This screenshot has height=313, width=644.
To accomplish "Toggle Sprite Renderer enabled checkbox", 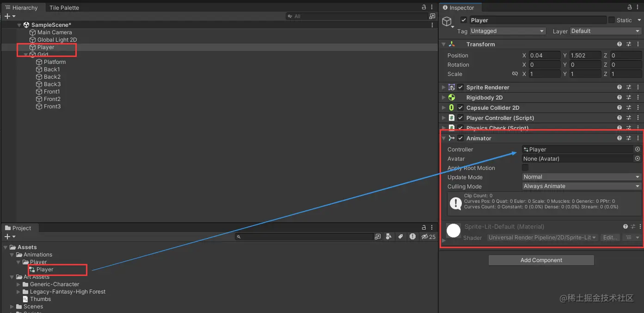I will tap(460, 88).
